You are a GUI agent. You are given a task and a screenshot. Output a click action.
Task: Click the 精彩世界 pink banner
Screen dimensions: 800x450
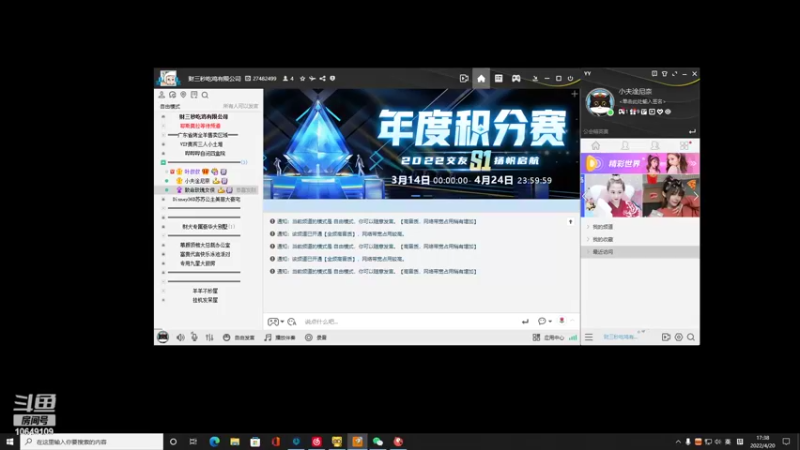click(x=640, y=164)
